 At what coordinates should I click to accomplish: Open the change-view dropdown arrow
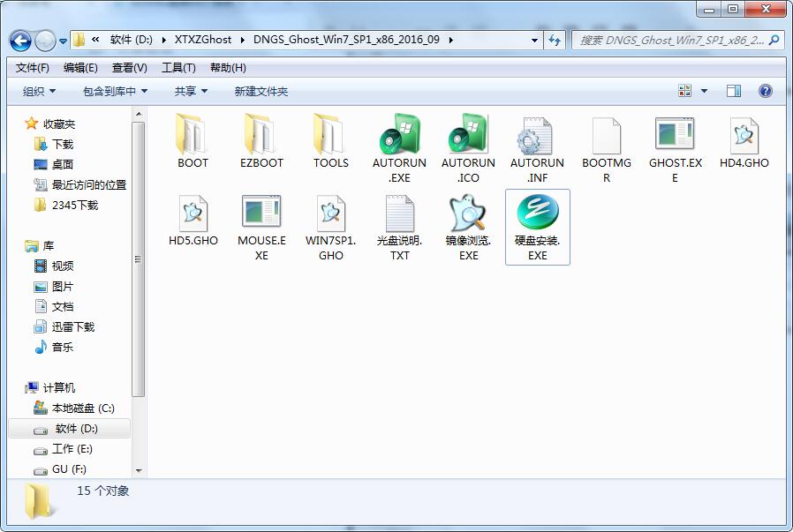[x=703, y=91]
